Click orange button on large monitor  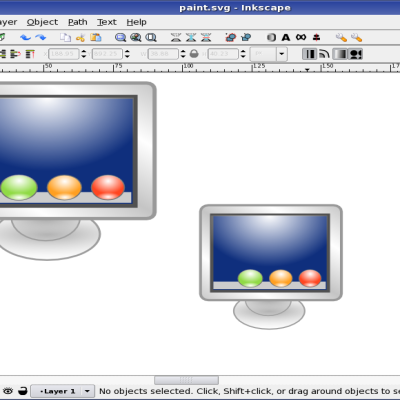coord(64,187)
